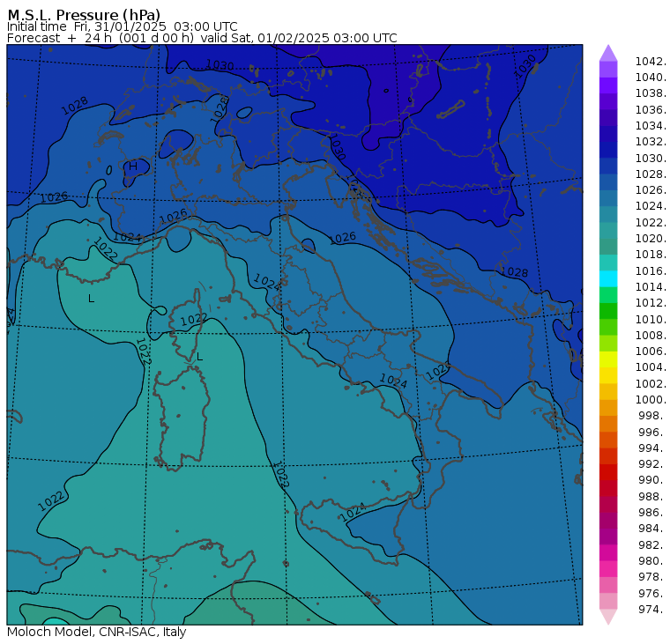This screenshot has width=670, height=644.
Task: Click the "L" marker in the Gulf of Lion
Action: (x=91, y=299)
